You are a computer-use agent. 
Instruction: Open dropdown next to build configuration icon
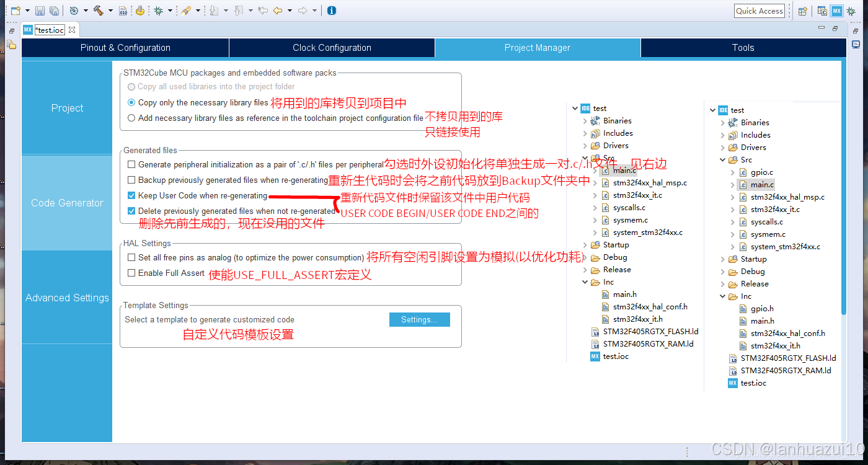point(85,11)
